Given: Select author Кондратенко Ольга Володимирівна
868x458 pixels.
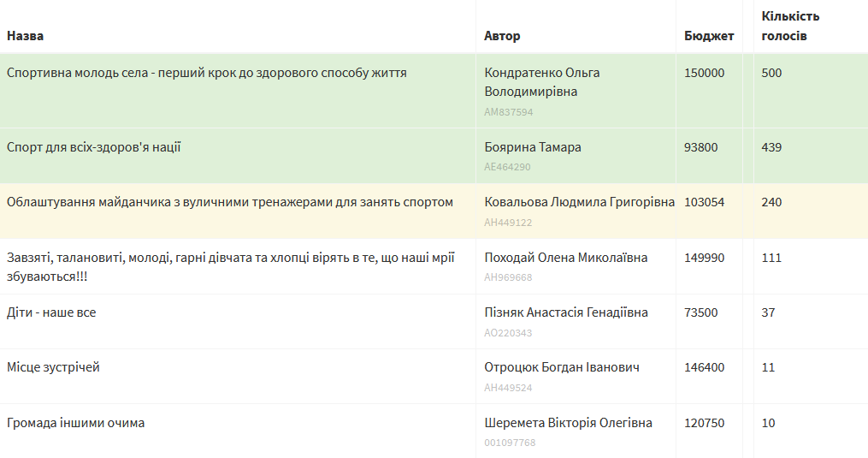Looking at the screenshot, I should point(542,82).
